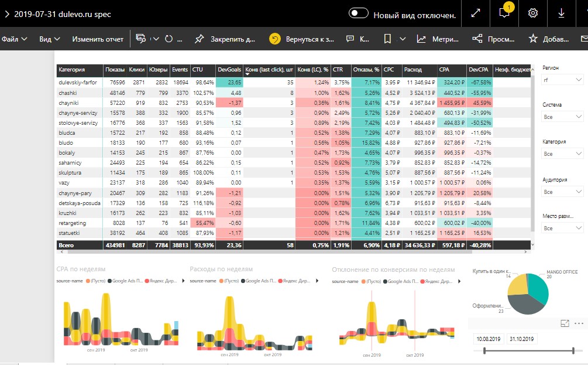Screen dimensions: 588x365
Task: Expand the Регион dropdown showing rf
Action: pos(562,80)
